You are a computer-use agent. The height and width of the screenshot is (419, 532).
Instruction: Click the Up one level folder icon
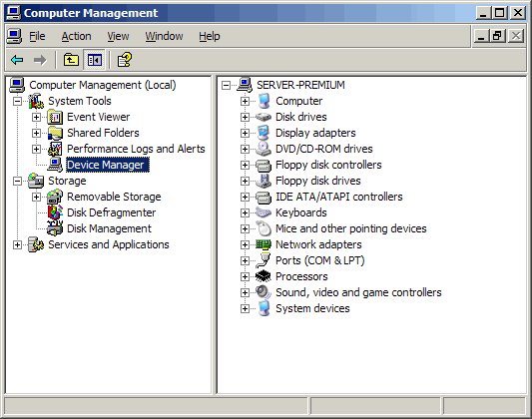tap(71, 60)
